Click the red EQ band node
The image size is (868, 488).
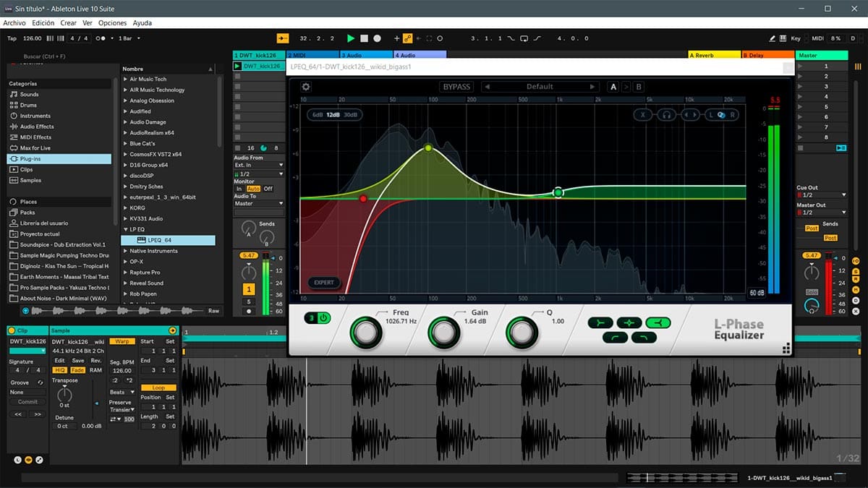[363, 199]
